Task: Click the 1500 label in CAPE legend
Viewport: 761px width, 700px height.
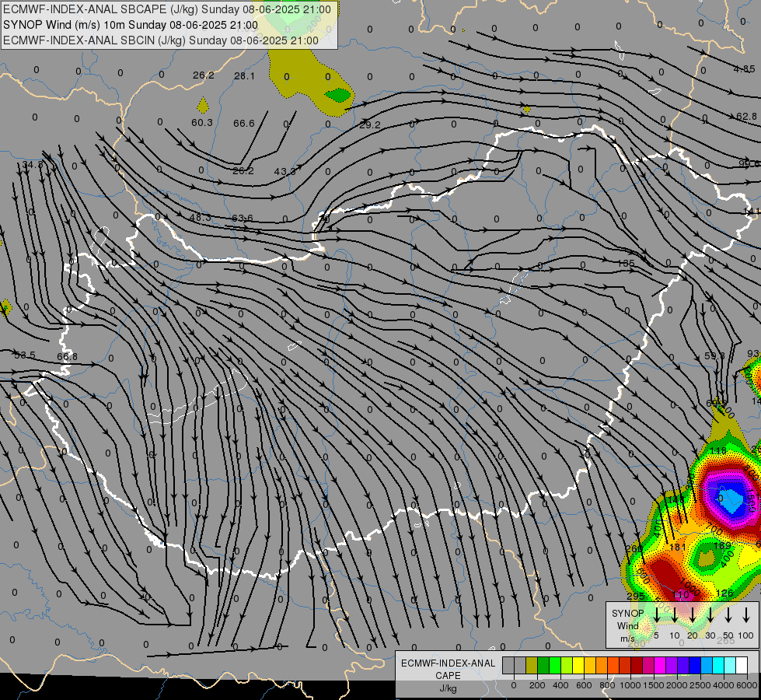Action: pyautogui.click(x=654, y=685)
